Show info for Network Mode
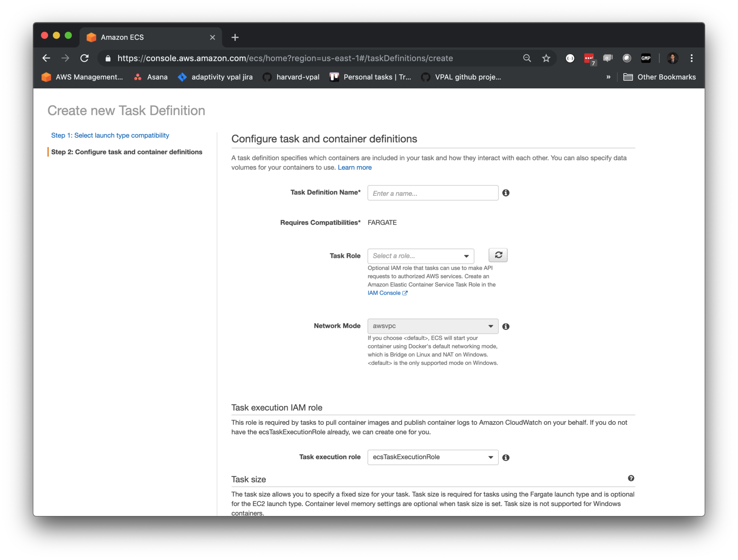738x560 pixels. point(506,326)
